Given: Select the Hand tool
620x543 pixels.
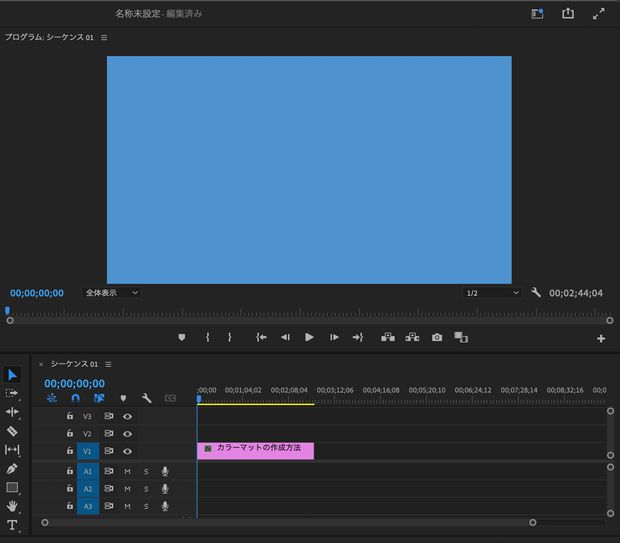Looking at the screenshot, I should tap(12, 506).
